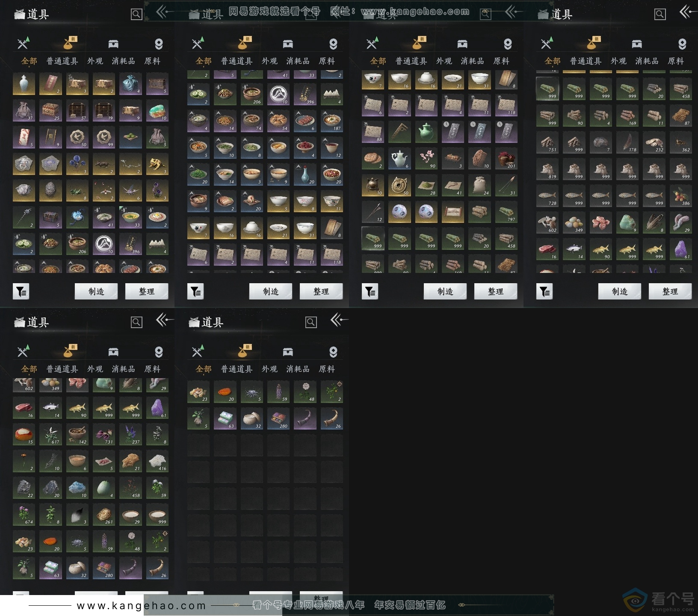Pick paper stack with count 63 in bottom-second panel
This screenshot has height=616, width=698.
click(x=225, y=418)
